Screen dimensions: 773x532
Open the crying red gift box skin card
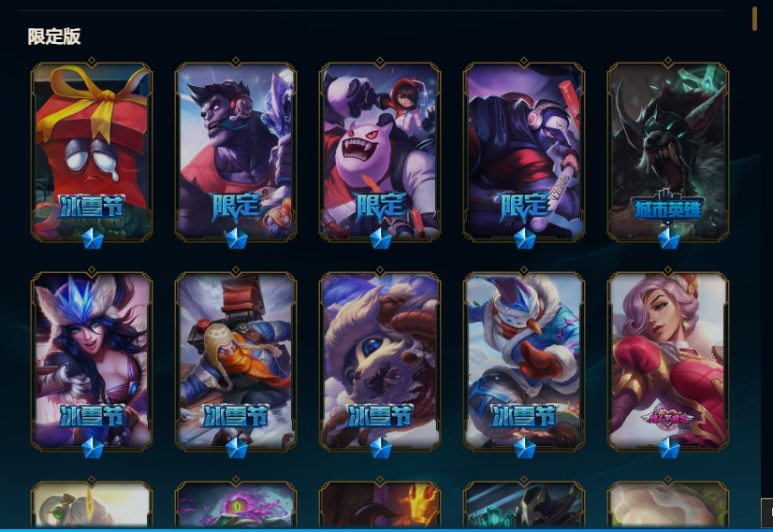(92, 151)
